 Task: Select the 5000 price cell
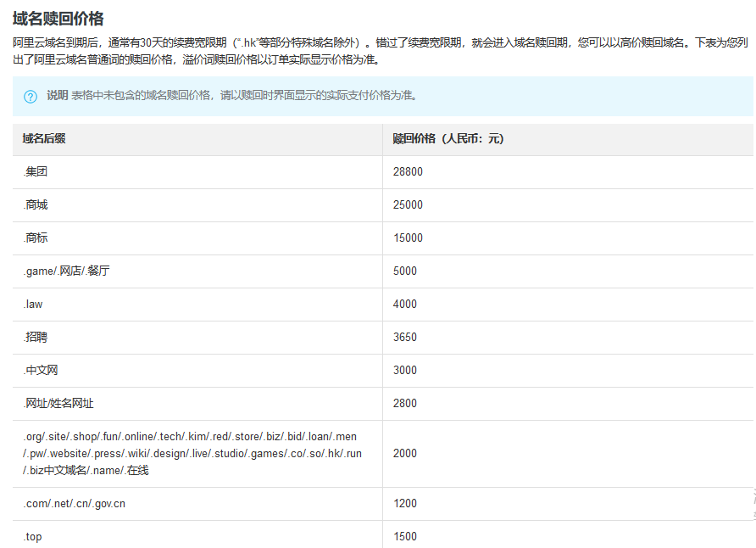pyautogui.click(x=569, y=271)
